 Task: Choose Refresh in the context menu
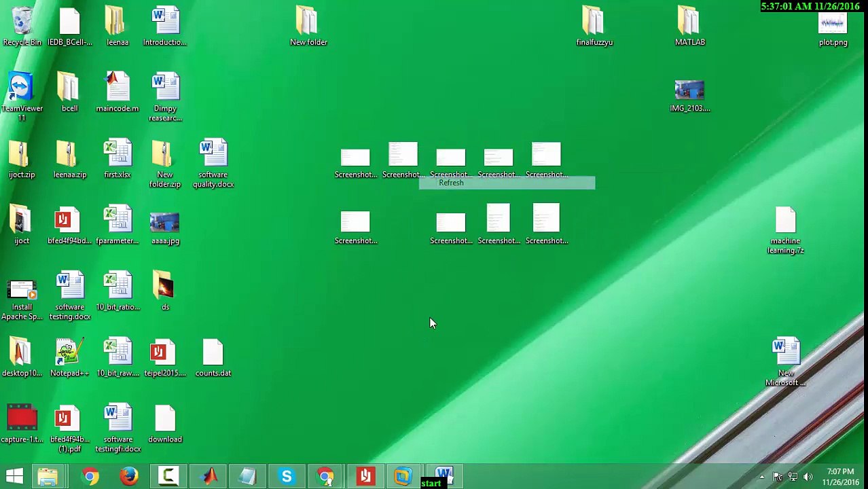(x=452, y=183)
